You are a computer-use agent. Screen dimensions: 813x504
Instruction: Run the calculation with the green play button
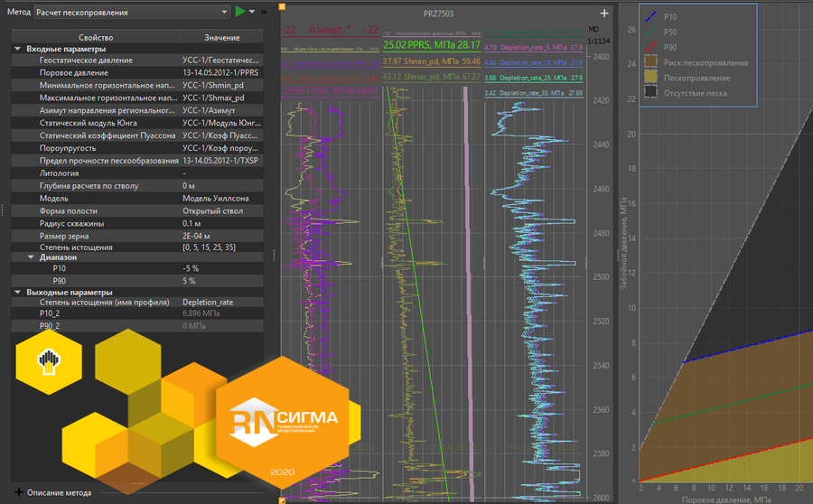tap(240, 12)
